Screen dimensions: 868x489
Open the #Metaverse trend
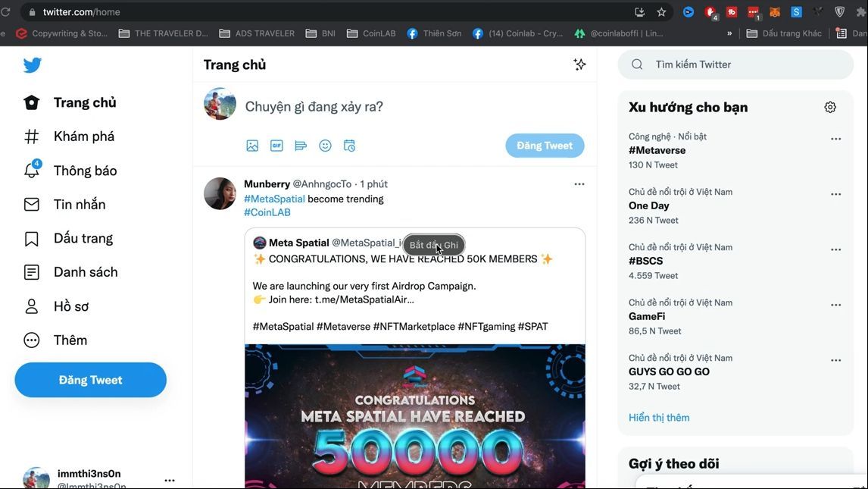coord(657,150)
